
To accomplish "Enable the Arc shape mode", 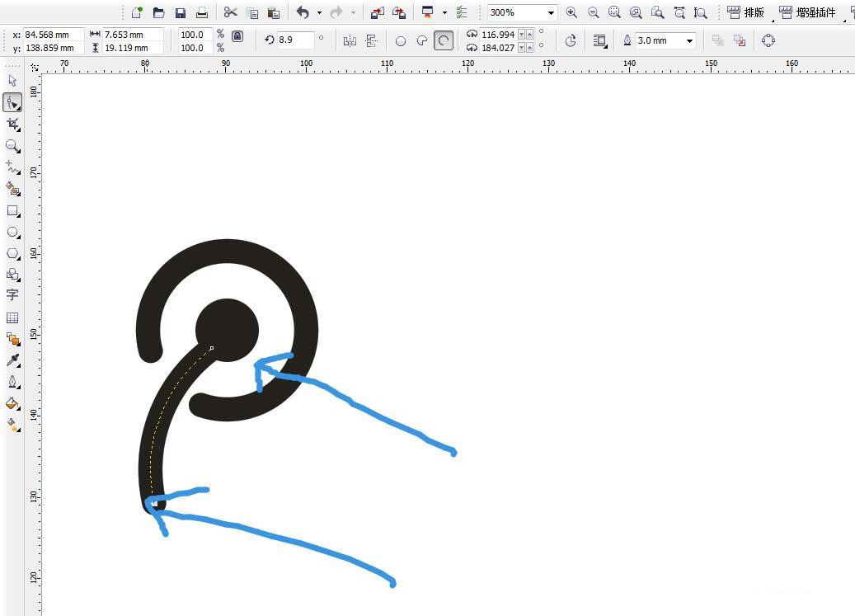I will click(444, 40).
